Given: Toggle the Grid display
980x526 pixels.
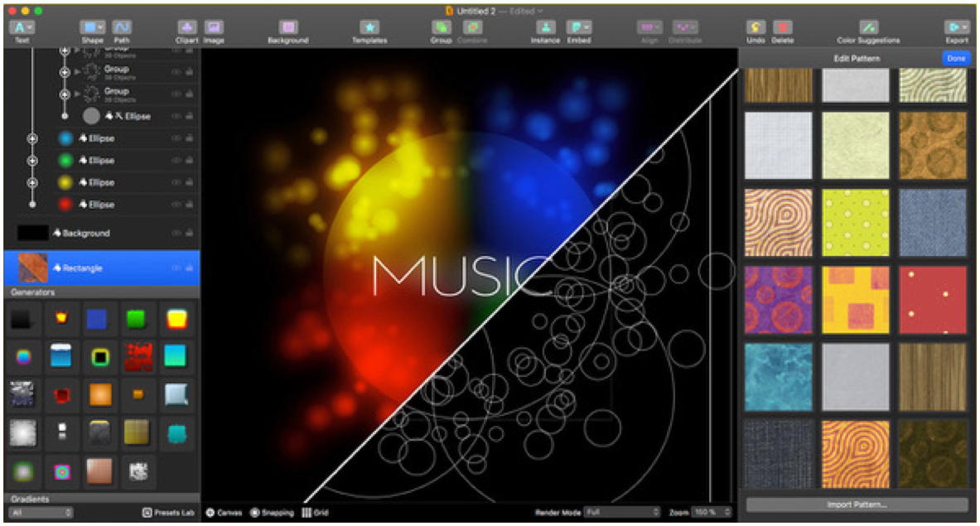Looking at the screenshot, I should point(315,513).
